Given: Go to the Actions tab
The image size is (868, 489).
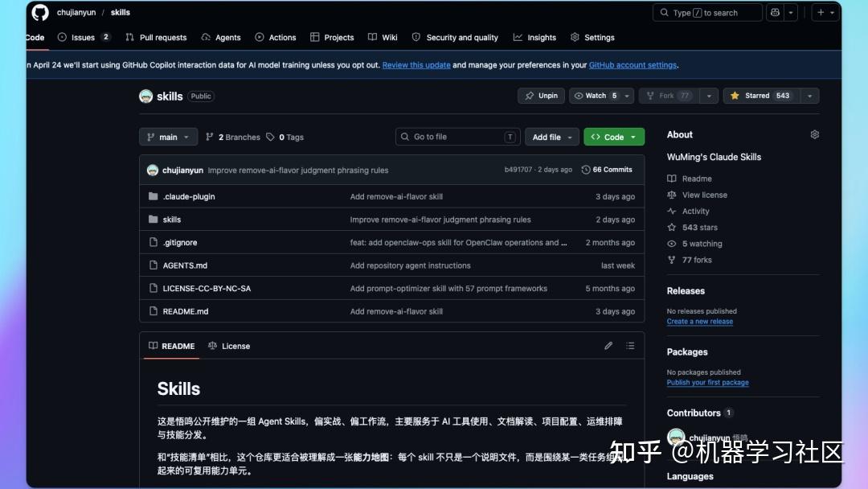Looking at the screenshot, I should pyautogui.click(x=275, y=37).
